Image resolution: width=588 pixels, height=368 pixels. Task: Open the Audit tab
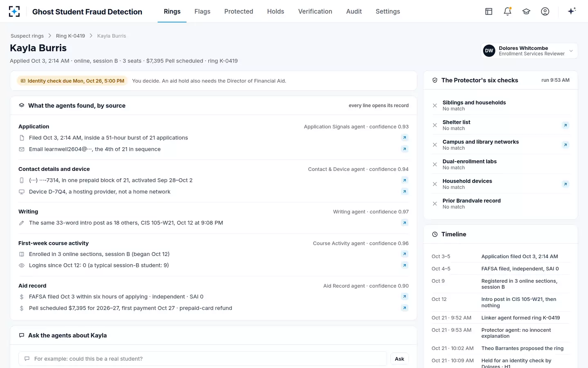click(354, 11)
